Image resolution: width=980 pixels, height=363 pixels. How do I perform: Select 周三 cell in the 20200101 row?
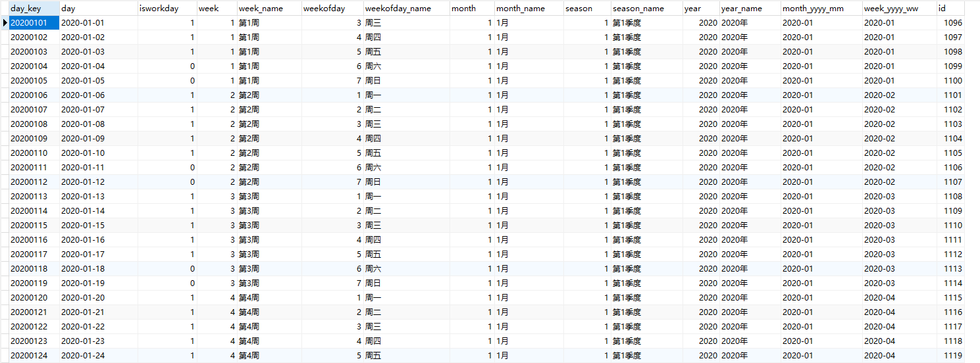coord(407,23)
